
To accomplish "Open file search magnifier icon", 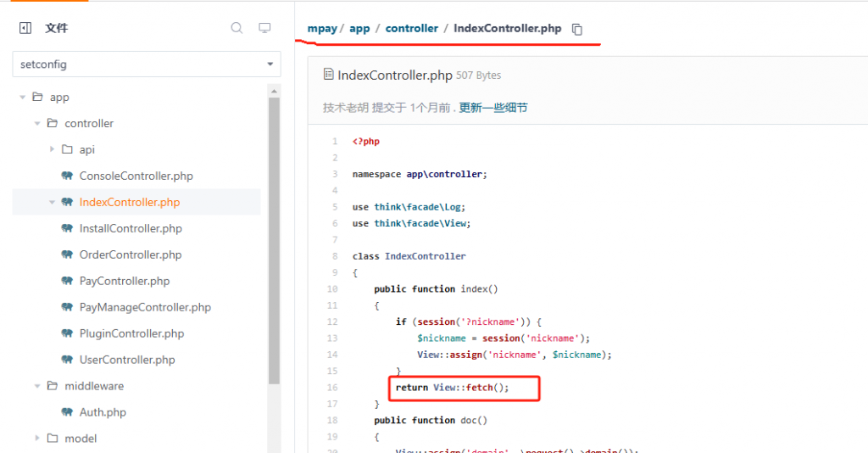I will click(x=237, y=28).
